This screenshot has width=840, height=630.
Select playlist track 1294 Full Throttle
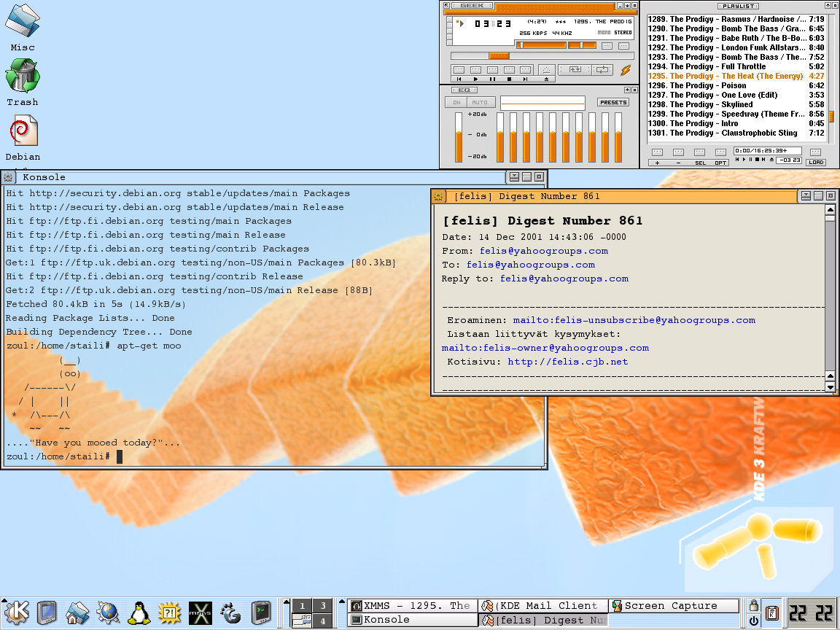tap(736, 66)
